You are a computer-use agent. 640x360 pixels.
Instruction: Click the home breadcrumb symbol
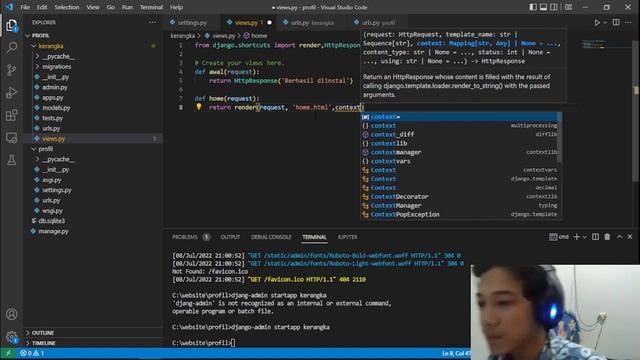coord(255,36)
